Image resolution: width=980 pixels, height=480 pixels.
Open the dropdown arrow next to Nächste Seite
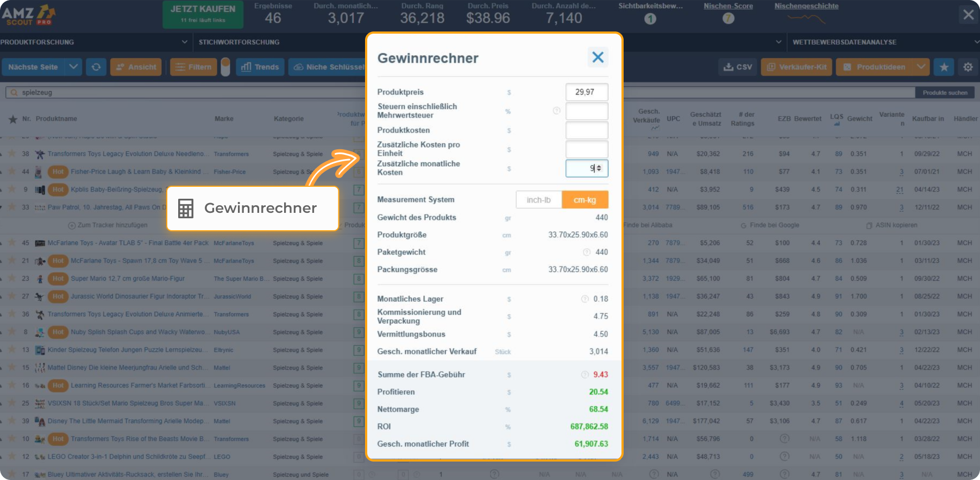(73, 67)
